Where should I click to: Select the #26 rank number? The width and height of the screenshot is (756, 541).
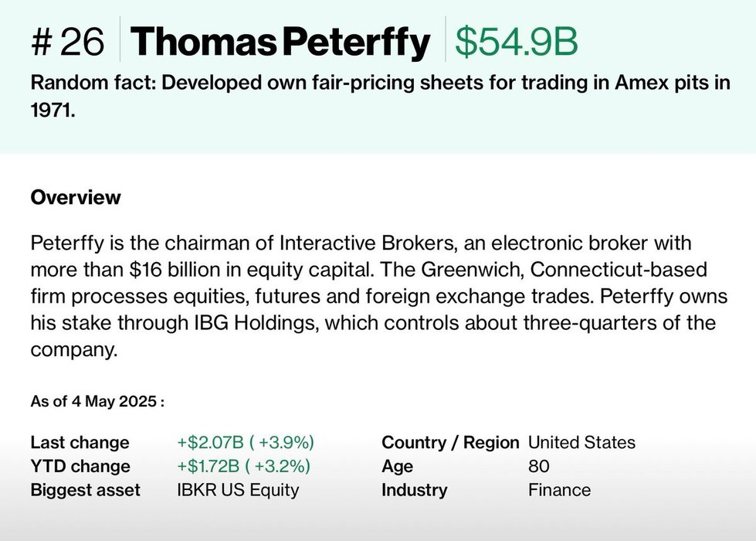pos(67,43)
